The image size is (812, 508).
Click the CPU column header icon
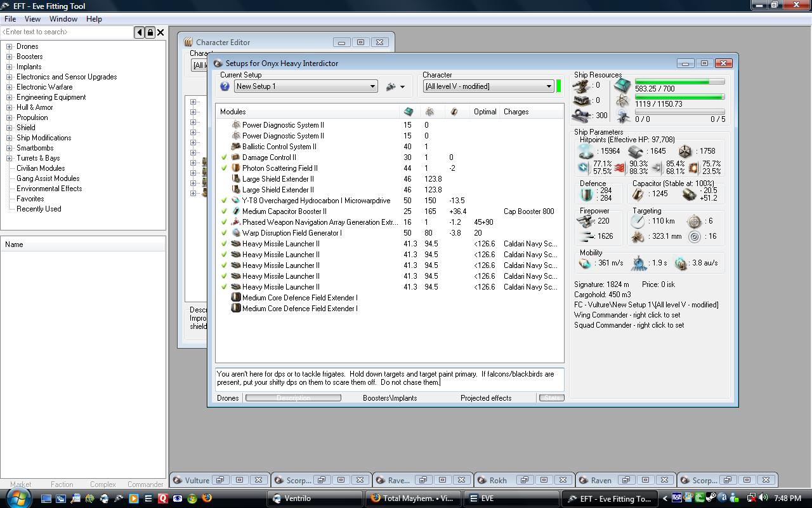409,112
